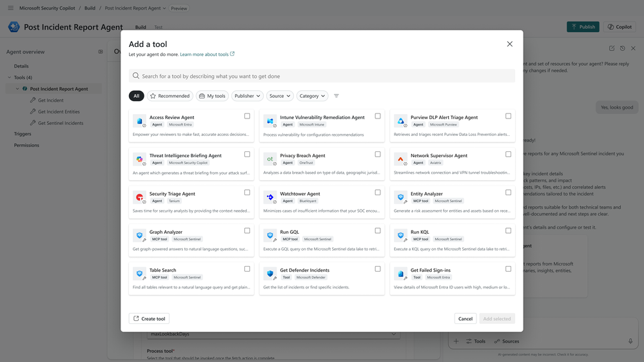Click the Create tool button

[x=149, y=318]
